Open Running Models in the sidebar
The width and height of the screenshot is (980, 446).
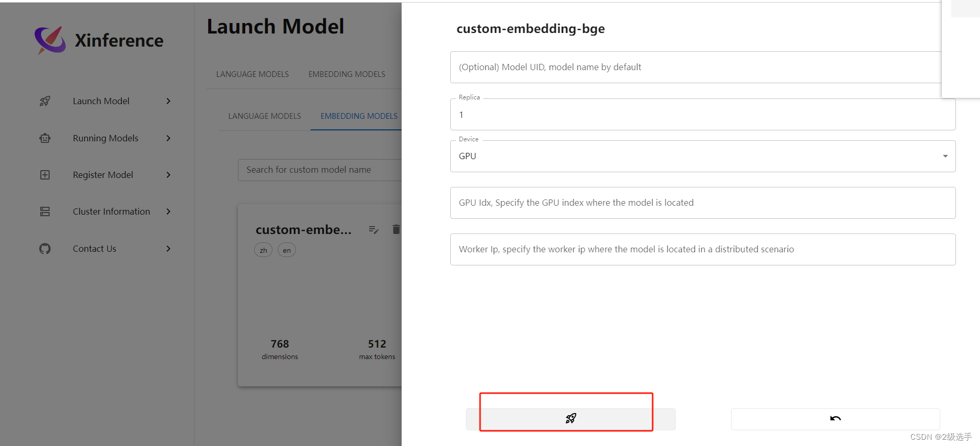106,138
